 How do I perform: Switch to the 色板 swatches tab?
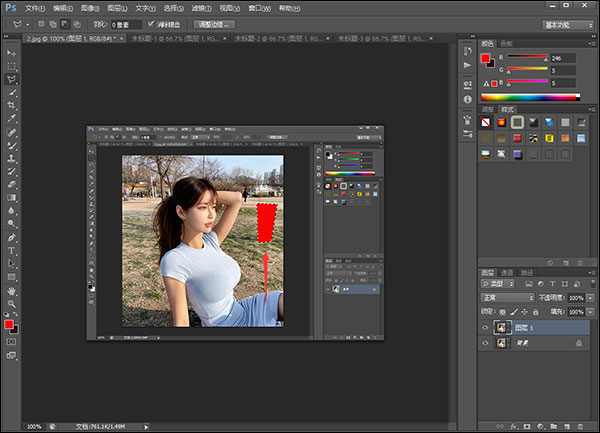[x=506, y=43]
